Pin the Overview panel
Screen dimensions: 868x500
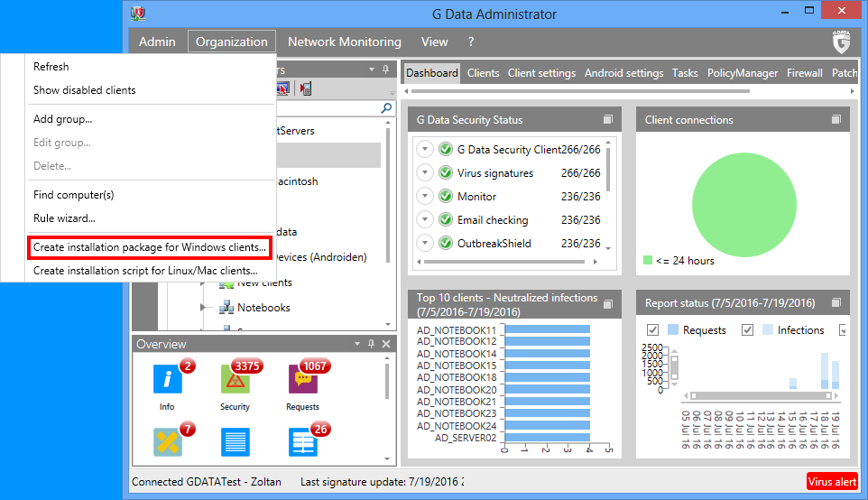pos(371,344)
